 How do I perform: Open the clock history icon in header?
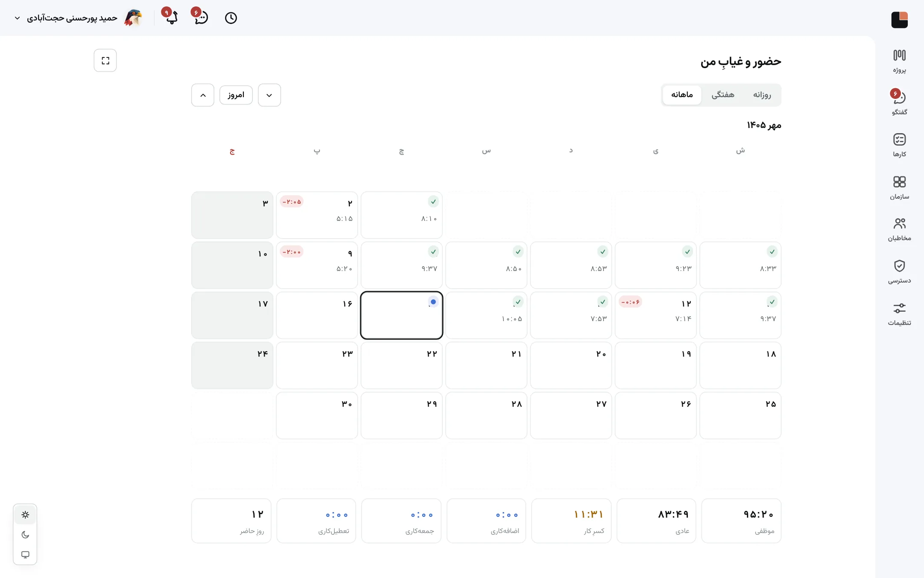pos(231,18)
